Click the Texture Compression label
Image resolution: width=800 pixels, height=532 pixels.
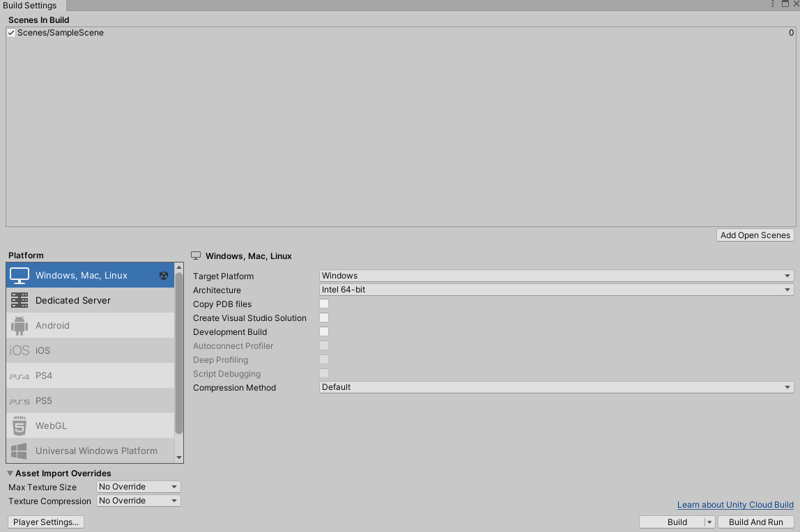pos(49,501)
